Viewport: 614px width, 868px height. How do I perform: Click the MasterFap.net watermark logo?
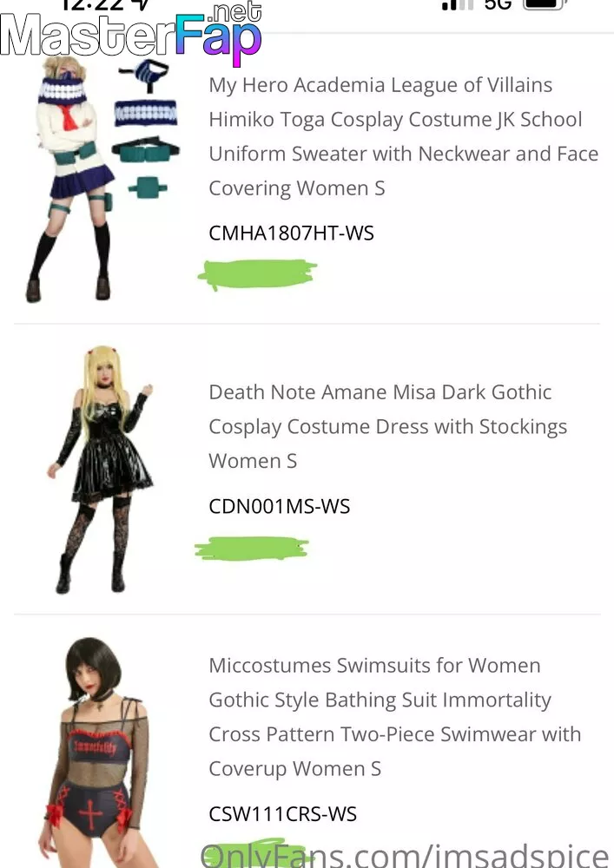tap(131, 32)
